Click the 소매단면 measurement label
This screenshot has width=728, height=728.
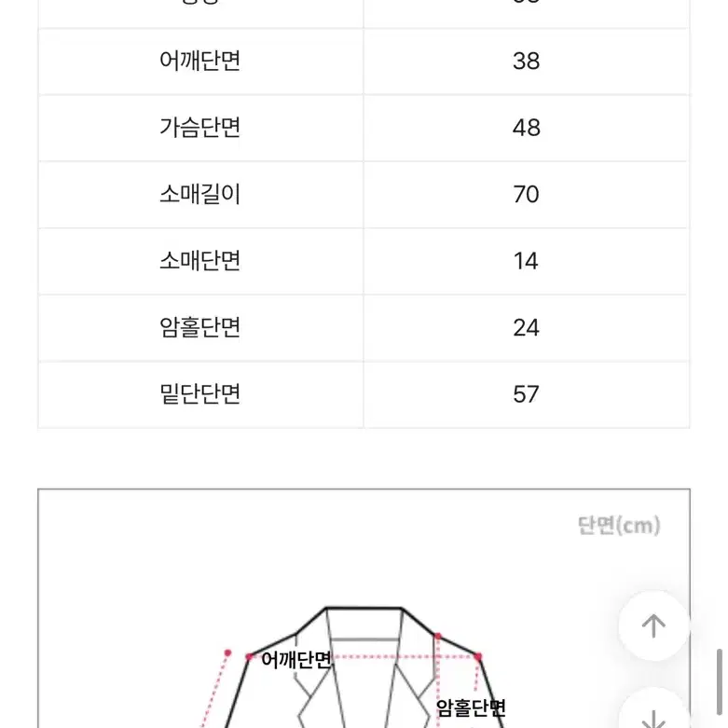(x=200, y=260)
